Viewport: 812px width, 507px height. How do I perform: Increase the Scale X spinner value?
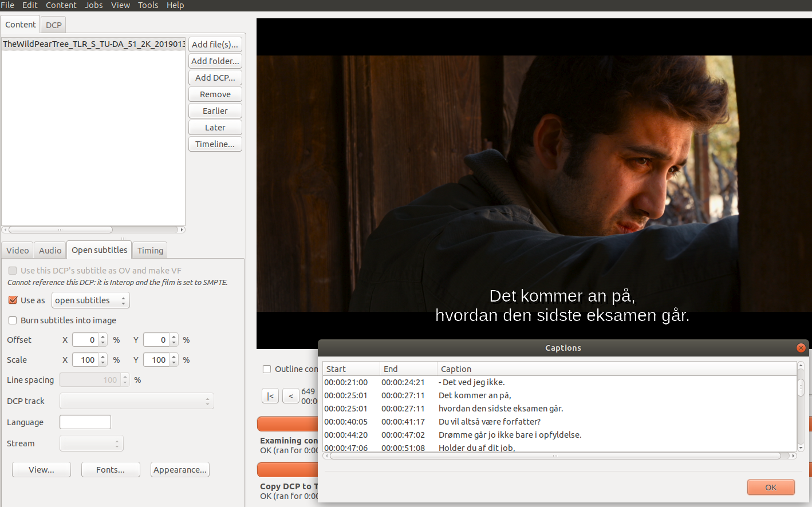point(103,357)
